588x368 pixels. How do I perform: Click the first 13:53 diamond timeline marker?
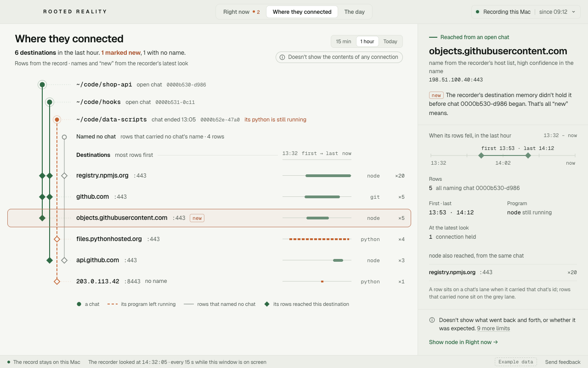pos(481,155)
